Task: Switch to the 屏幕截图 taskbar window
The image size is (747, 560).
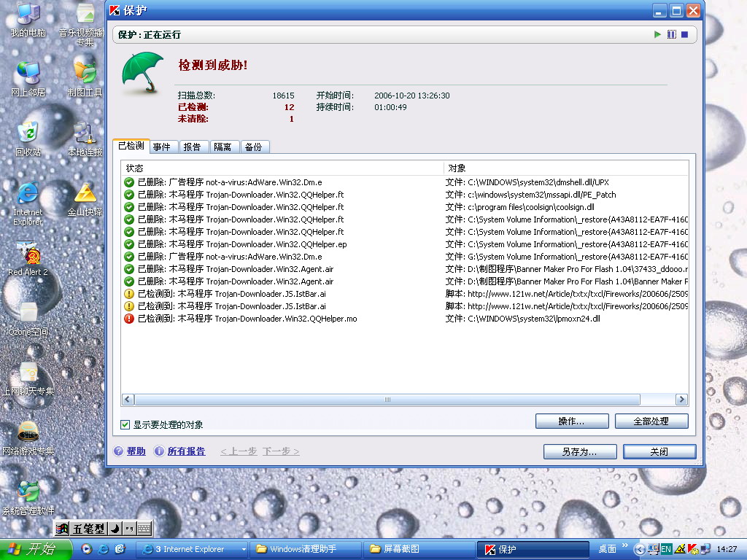Action: [x=419, y=549]
